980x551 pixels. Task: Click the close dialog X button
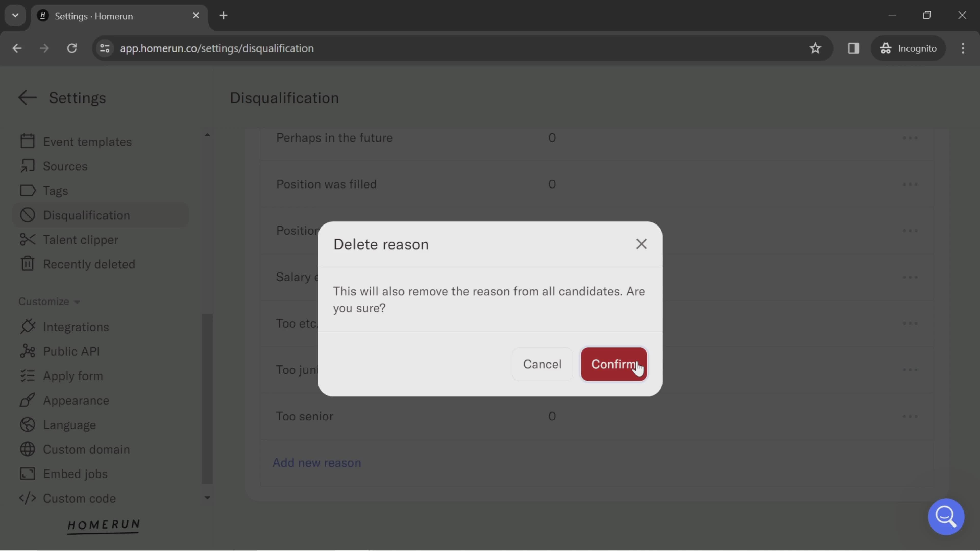click(x=641, y=244)
